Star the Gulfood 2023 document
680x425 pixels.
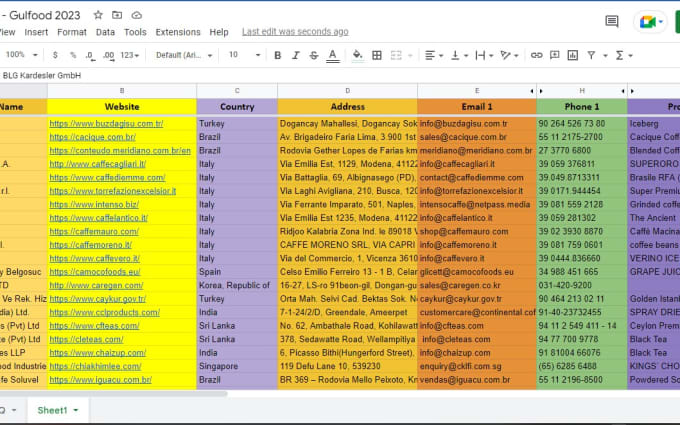98,15
